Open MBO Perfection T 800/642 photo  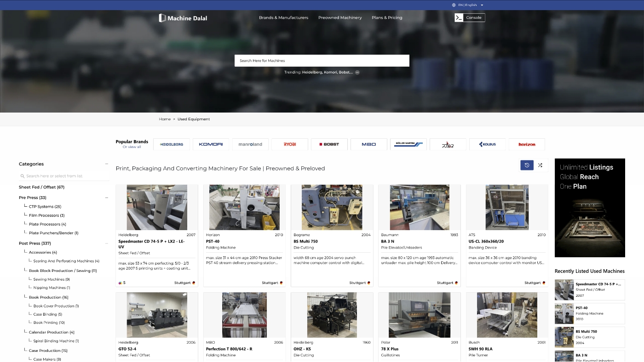pyautogui.click(x=244, y=315)
